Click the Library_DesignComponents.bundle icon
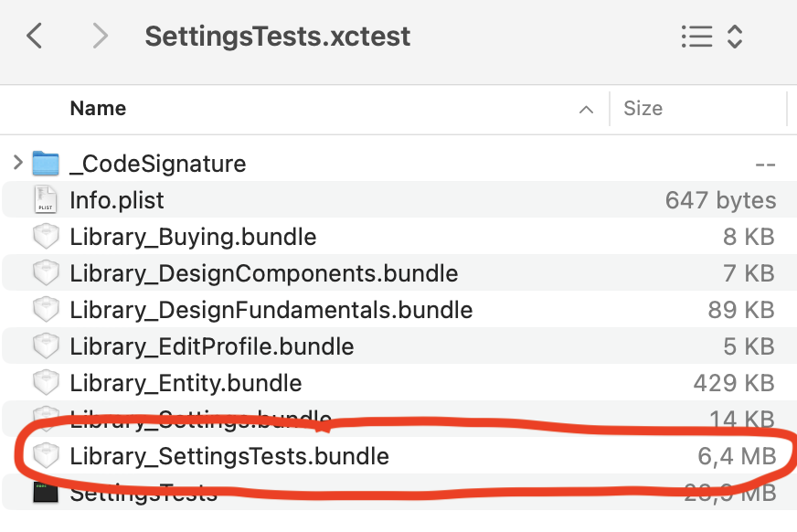 pos(46,272)
